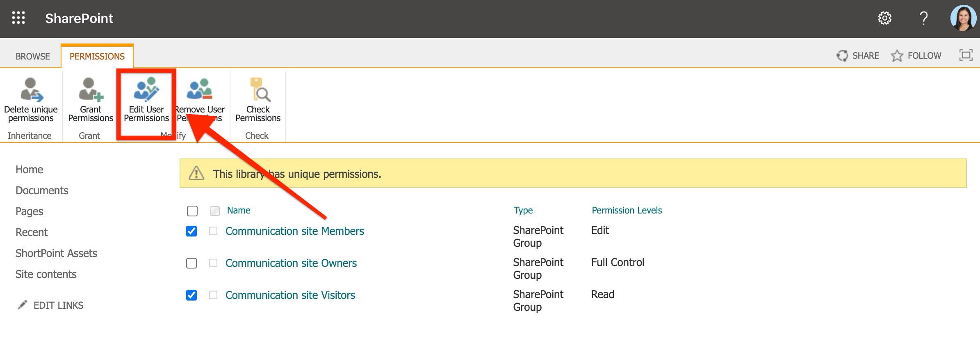Click the Grant Permissions icon
The width and height of the screenshot is (980, 349).
(x=91, y=90)
